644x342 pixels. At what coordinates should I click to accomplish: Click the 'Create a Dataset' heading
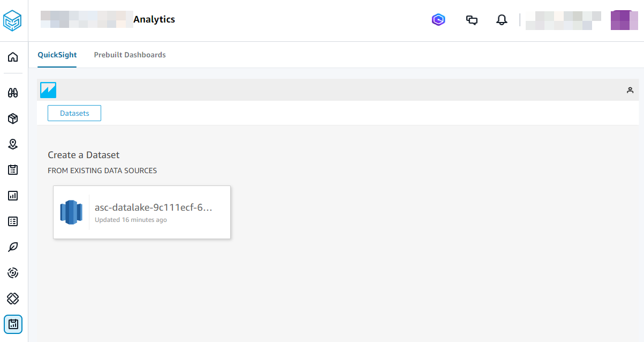click(84, 155)
